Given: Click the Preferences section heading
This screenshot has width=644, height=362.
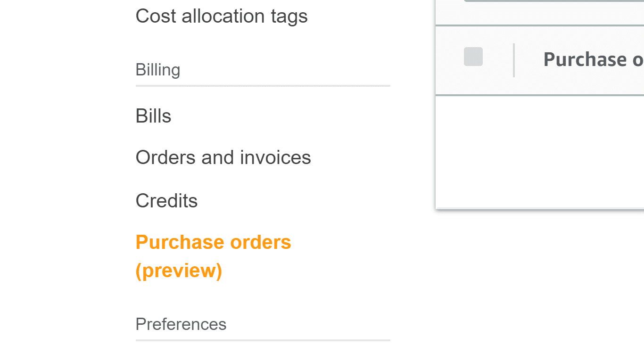Looking at the screenshot, I should pyautogui.click(x=181, y=324).
